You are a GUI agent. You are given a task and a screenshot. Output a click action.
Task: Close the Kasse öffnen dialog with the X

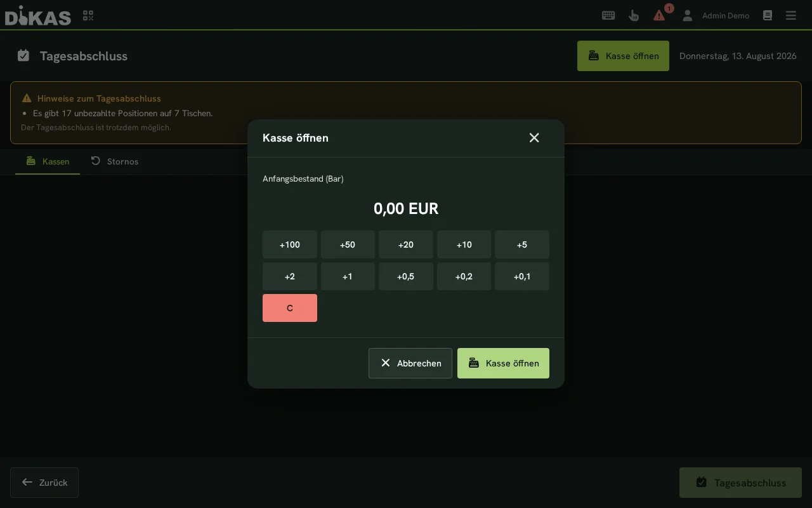534,138
